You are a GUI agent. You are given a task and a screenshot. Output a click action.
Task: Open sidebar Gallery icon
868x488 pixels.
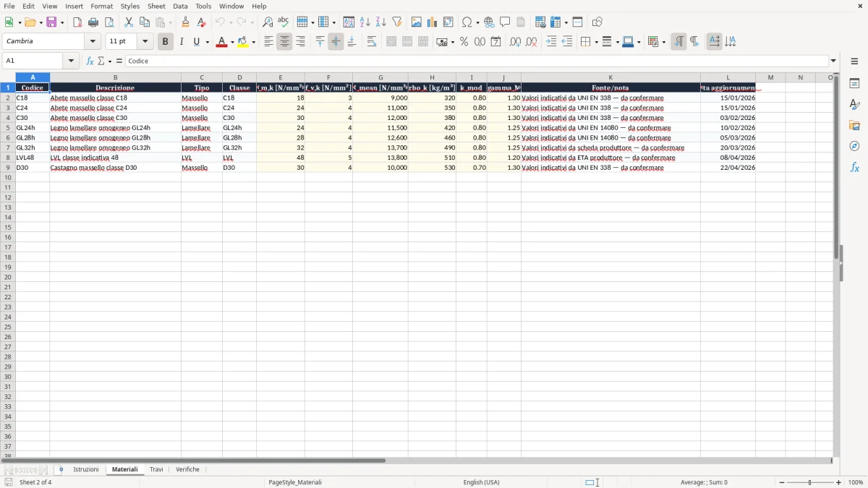[x=854, y=126]
